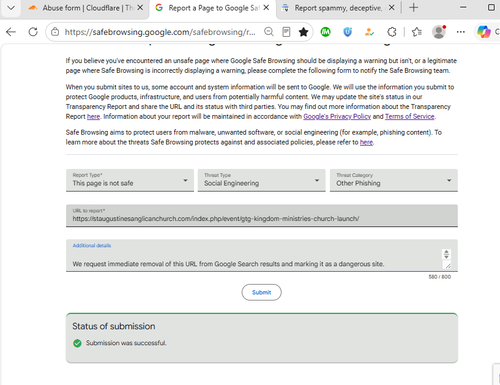Toggle the favorites star for this page

click(x=303, y=32)
